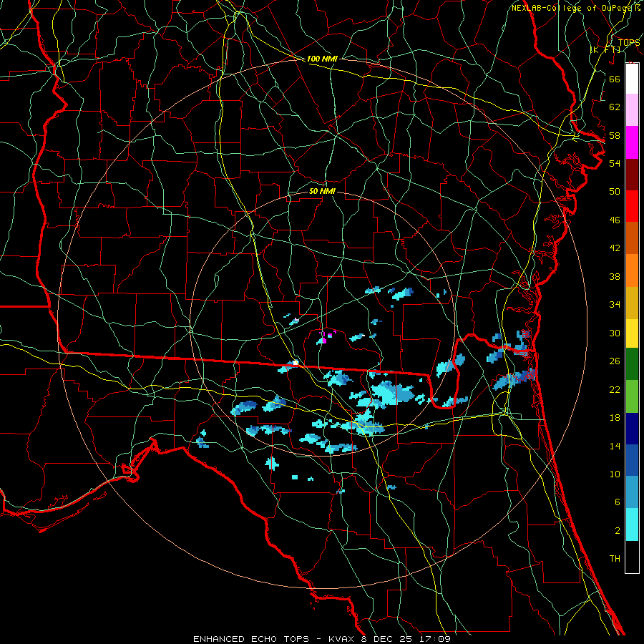
Task: Select the light green legend swatch
Action: pyautogui.click(x=632, y=396)
